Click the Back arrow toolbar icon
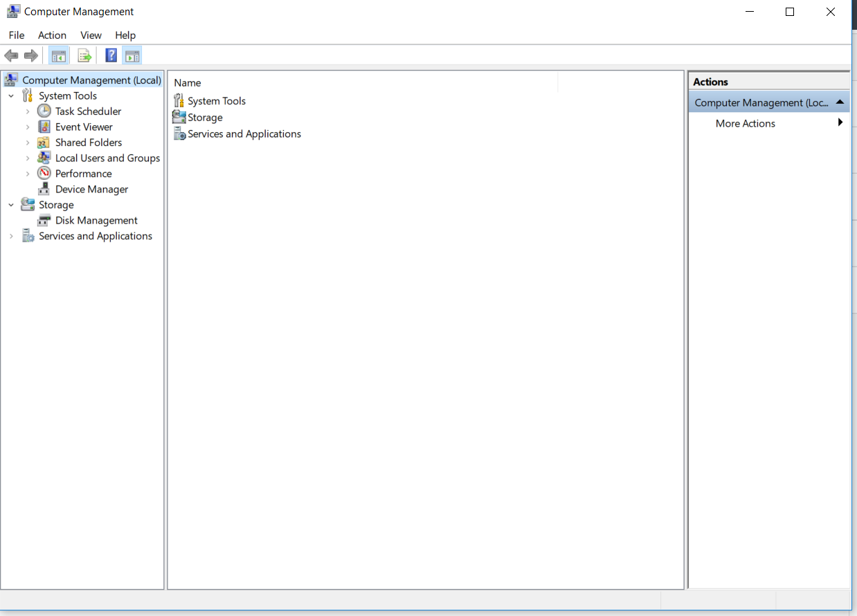The height and width of the screenshot is (616, 857). tap(11, 55)
